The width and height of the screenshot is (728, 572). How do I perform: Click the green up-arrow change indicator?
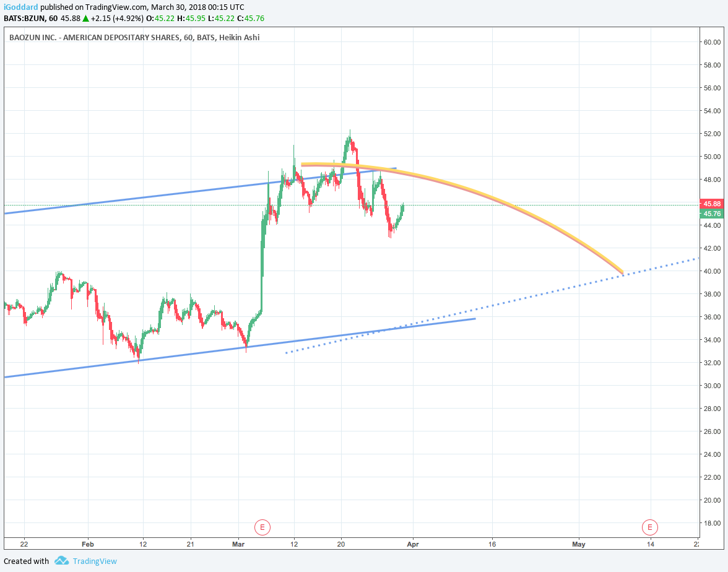point(85,18)
